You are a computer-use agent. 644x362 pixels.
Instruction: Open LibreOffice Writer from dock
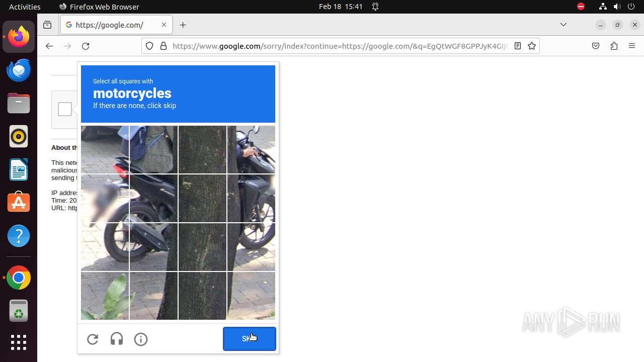tap(19, 169)
